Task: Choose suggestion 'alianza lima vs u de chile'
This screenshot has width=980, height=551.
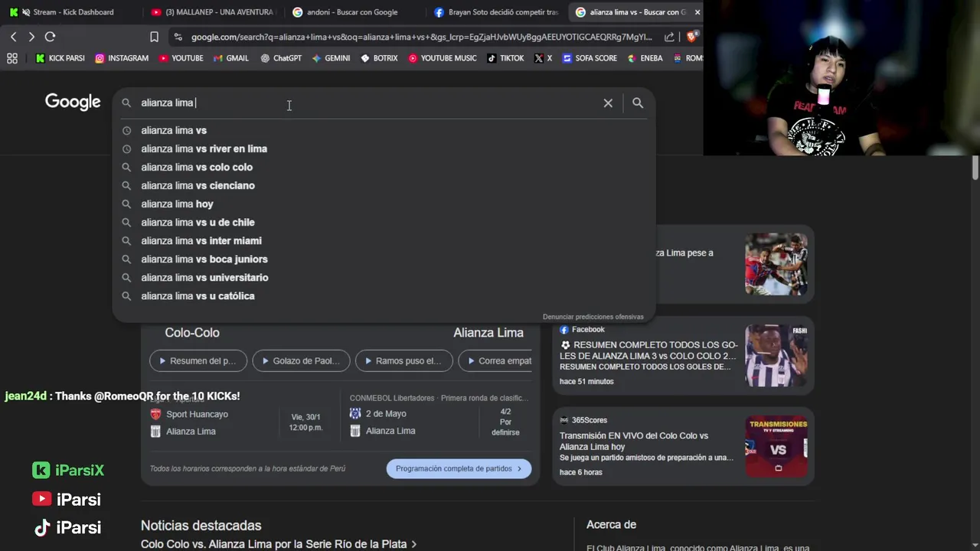Action: point(383,222)
